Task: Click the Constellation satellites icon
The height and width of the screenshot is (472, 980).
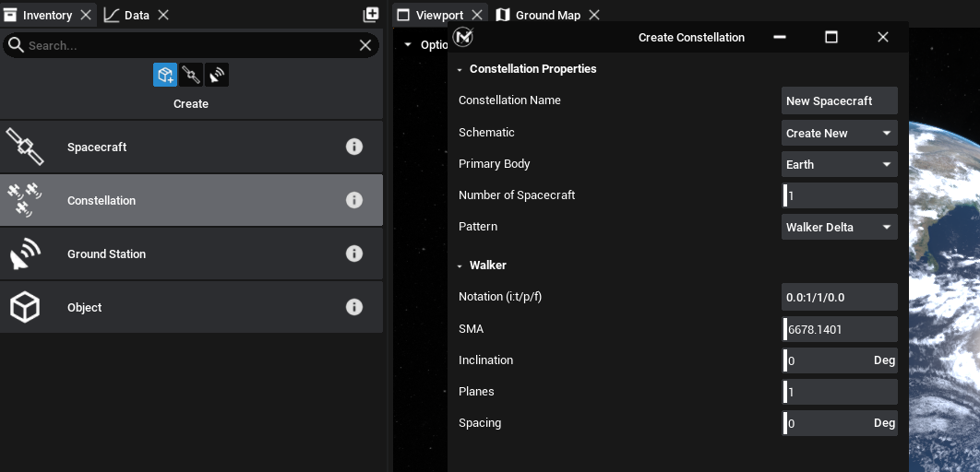Action: 24,200
